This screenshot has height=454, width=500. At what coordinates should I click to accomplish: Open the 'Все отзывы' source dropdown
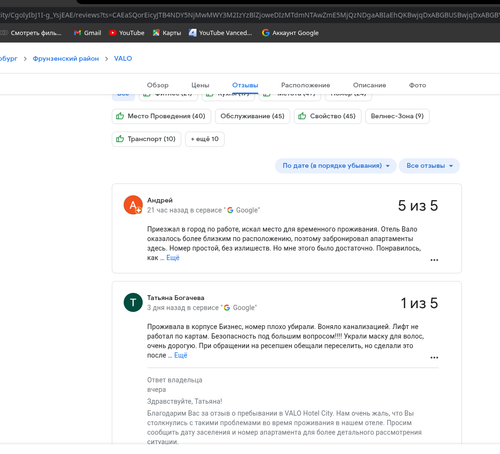click(429, 166)
